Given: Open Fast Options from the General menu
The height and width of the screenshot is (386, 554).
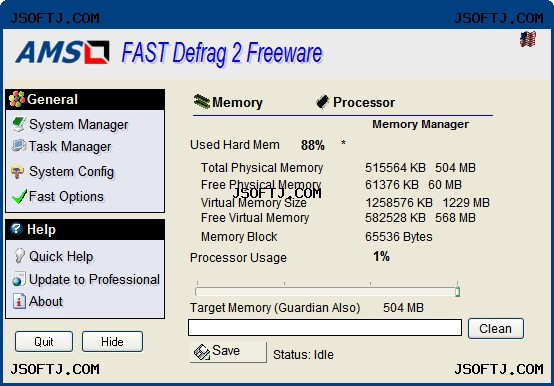Looking at the screenshot, I should pos(58,196).
